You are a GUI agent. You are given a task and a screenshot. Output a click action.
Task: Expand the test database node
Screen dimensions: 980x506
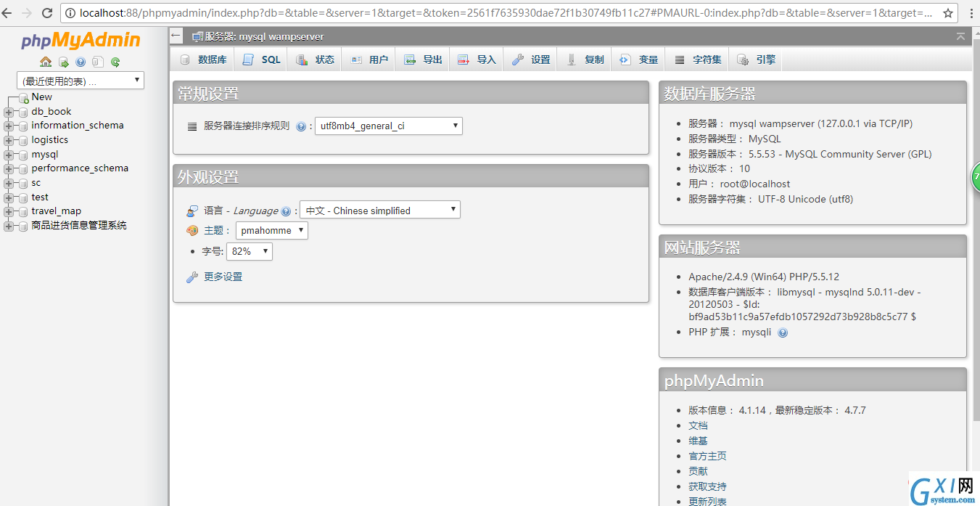point(9,197)
